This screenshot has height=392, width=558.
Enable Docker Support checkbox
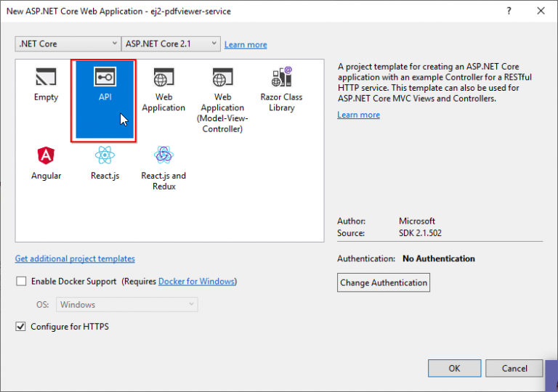click(x=21, y=281)
